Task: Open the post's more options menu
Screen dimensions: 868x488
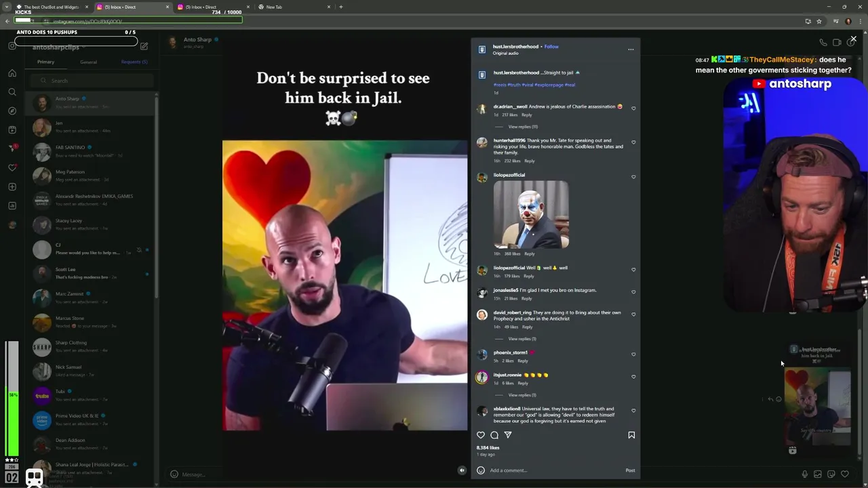Action: (x=631, y=49)
